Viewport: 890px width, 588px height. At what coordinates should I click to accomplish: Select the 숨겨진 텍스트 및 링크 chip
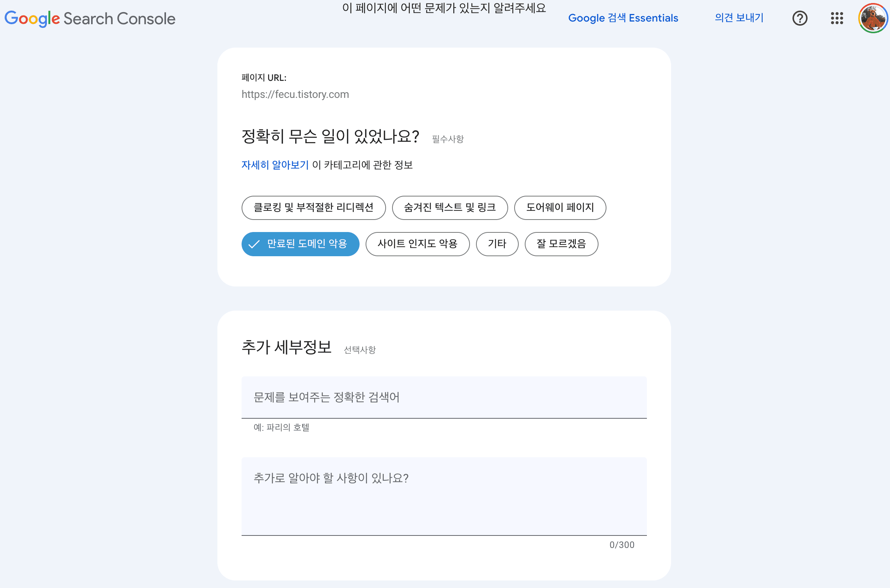(450, 207)
